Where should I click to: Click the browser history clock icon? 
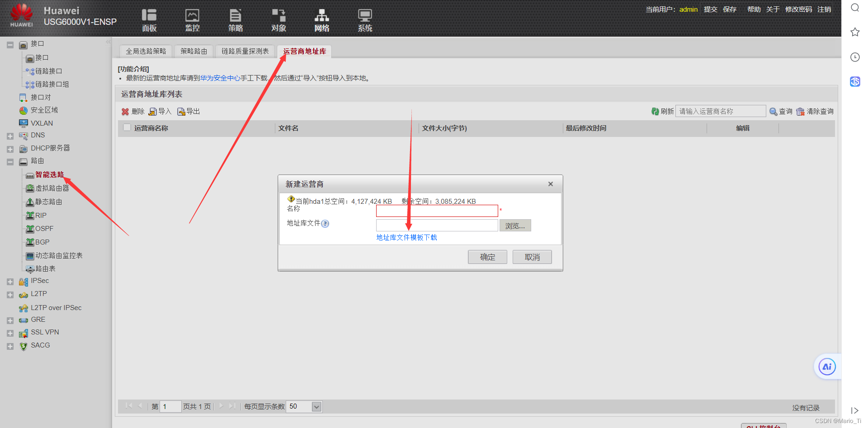(x=855, y=57)
